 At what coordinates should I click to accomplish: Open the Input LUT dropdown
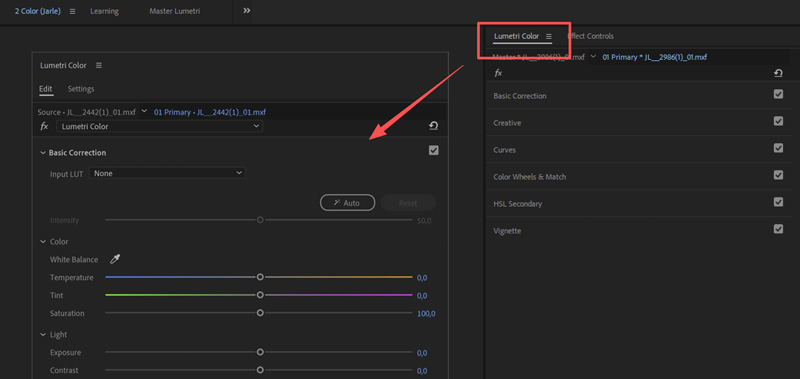pos(167,173)
